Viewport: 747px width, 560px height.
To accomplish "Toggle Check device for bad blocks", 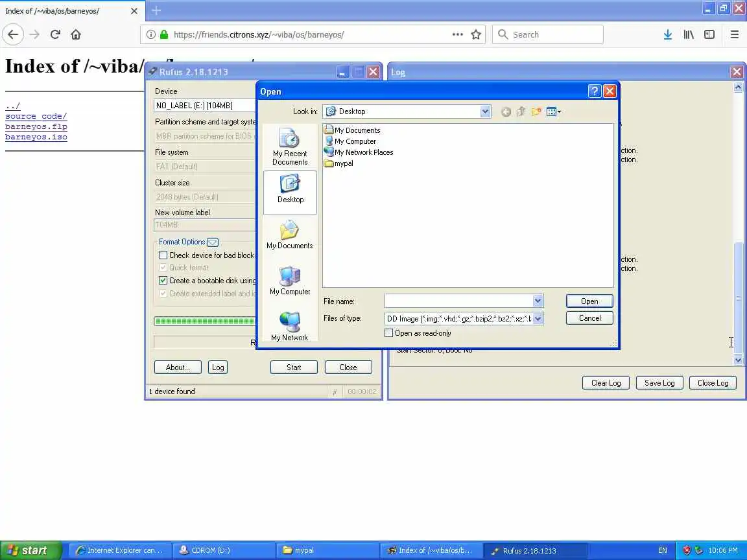I will tap(163, 255).
